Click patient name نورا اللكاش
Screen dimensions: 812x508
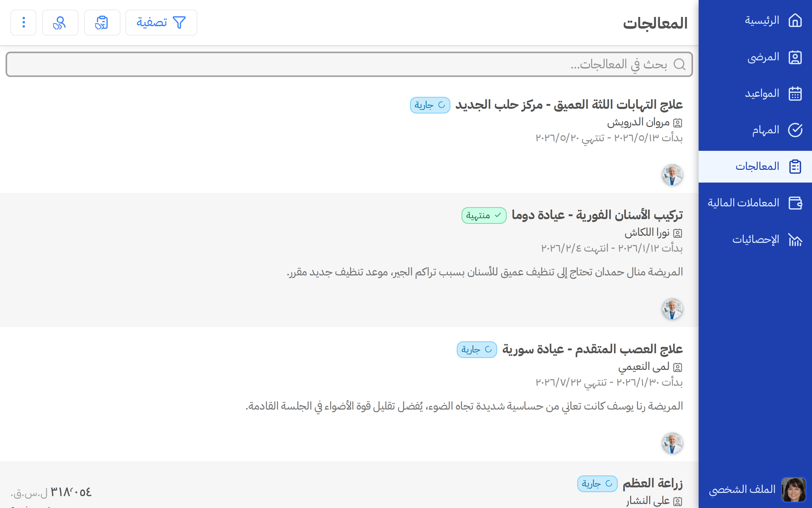click(x=647, y=233)
